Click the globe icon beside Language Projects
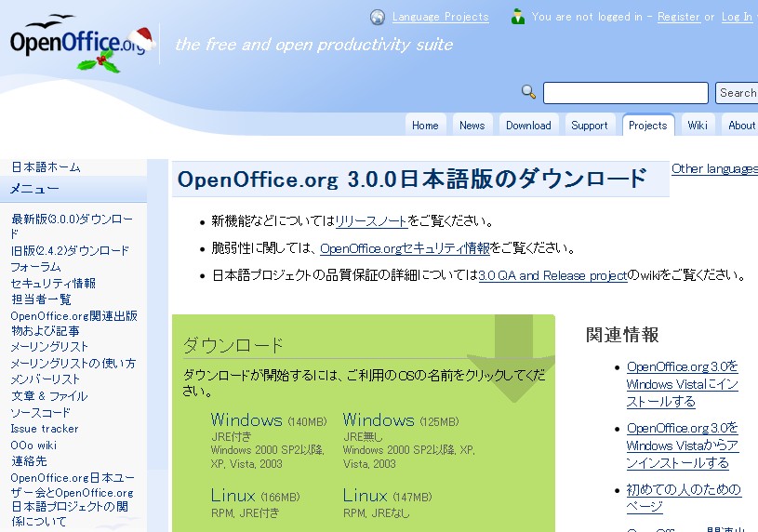This screenshot has width=758, height=532. [378, 17]
